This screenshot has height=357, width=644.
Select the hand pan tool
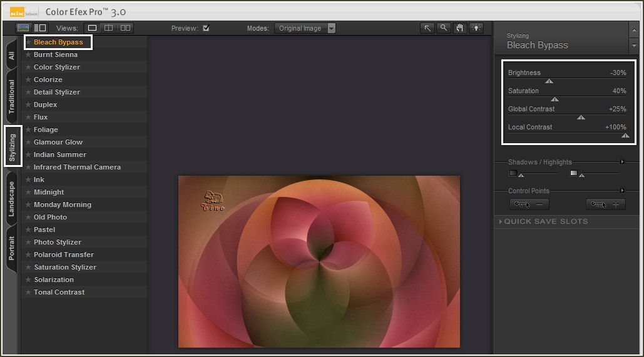(x=459, y=28)
